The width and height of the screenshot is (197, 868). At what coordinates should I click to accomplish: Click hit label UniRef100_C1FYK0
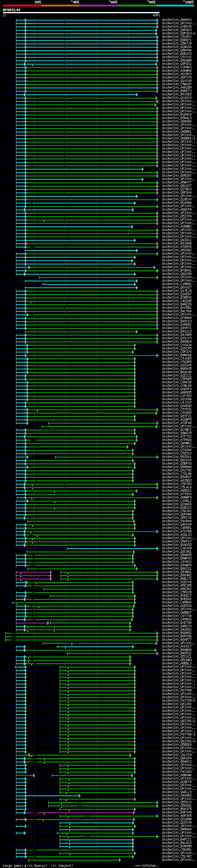point(177,396)
